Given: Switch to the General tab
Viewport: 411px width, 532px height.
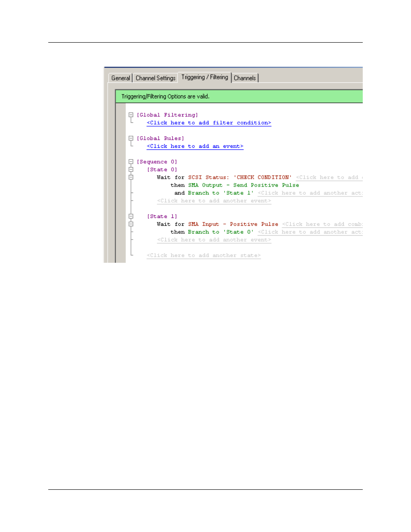Looking at the screenshot, I should point(120,78).
